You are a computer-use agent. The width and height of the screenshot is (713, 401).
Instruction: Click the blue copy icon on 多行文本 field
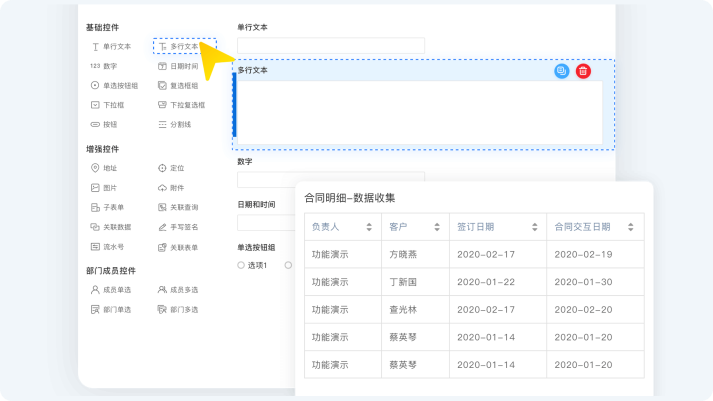(x=562, y=71)
